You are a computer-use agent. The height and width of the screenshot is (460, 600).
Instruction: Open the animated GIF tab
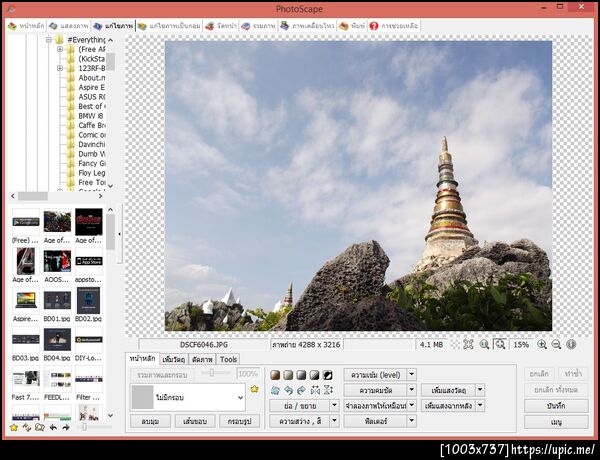(x=307, y=26)
